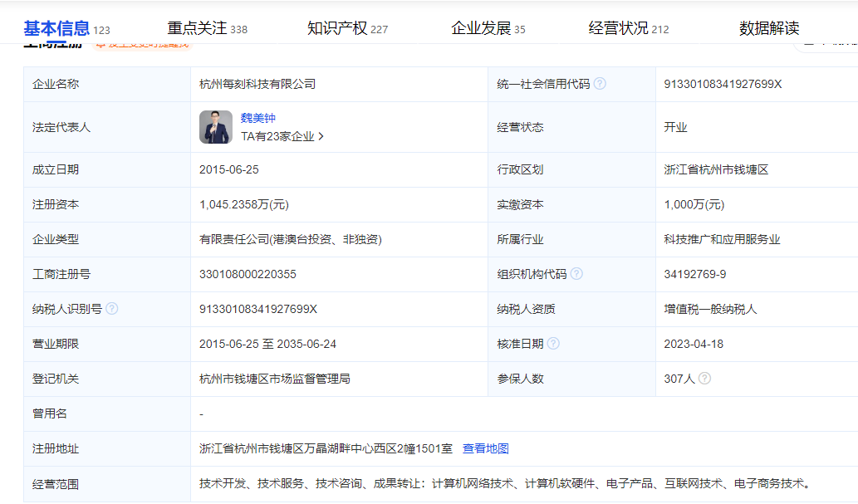Viewport: 858px width, 504px height.
Task: Click organization code 34192769-9
Action: pos(695,274)
